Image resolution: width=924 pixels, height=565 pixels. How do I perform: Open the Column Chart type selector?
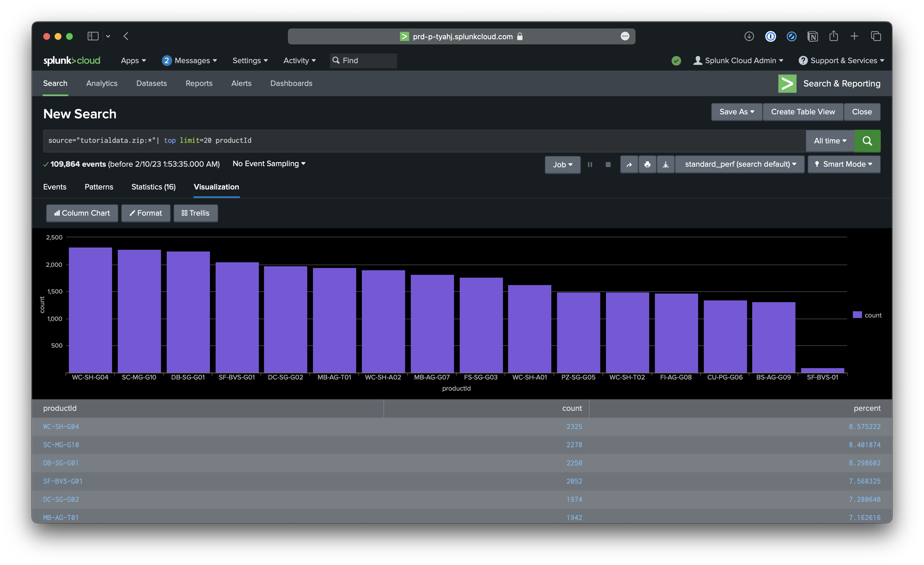[82, 213]
